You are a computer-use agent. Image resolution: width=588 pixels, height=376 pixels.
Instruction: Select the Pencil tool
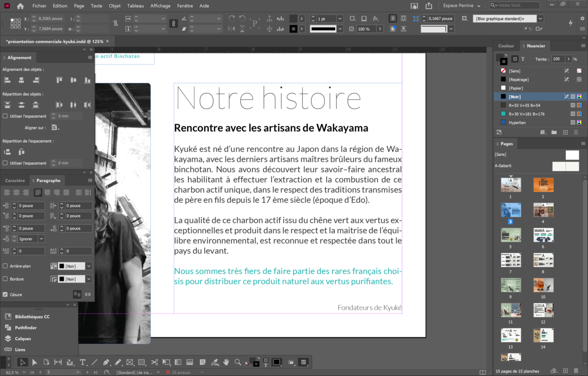coord(118,362)
